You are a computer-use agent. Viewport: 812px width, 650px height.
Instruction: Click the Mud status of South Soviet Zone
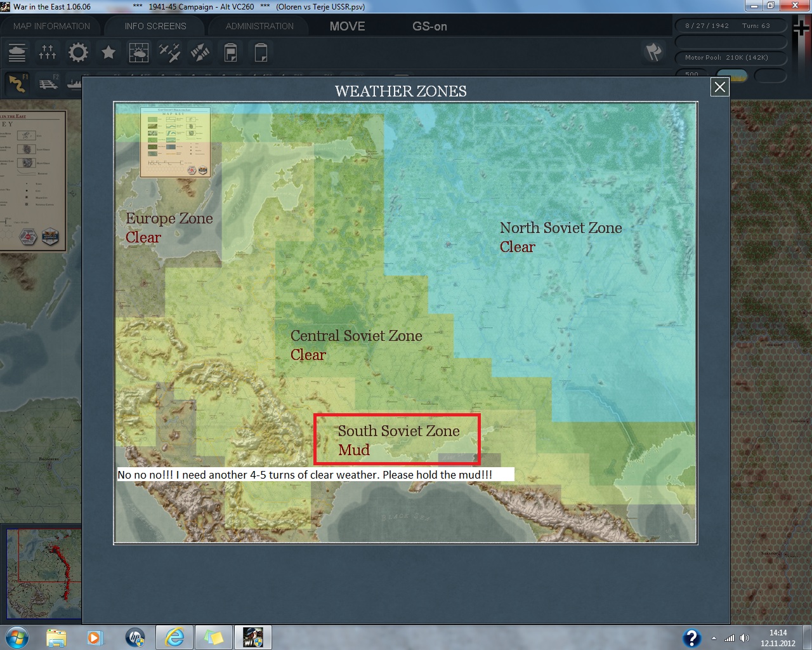[353, 450]
